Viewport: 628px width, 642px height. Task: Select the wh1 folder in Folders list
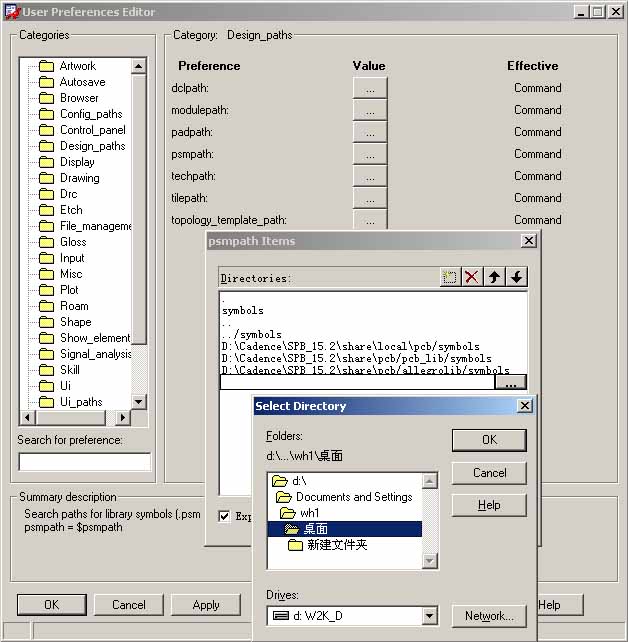[299, 513]
